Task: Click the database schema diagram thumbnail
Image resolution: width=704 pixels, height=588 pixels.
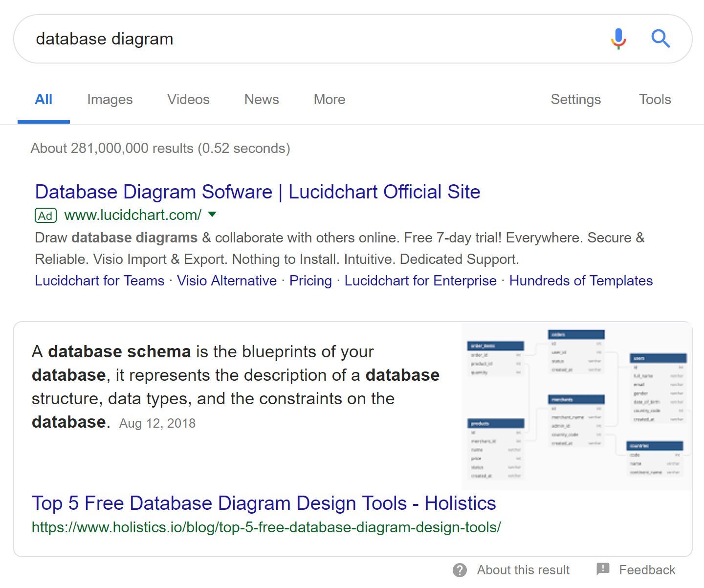Action: 576,406
